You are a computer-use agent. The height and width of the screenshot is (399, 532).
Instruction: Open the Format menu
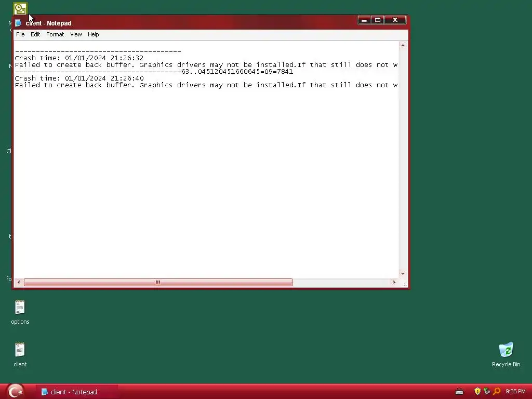55,34
